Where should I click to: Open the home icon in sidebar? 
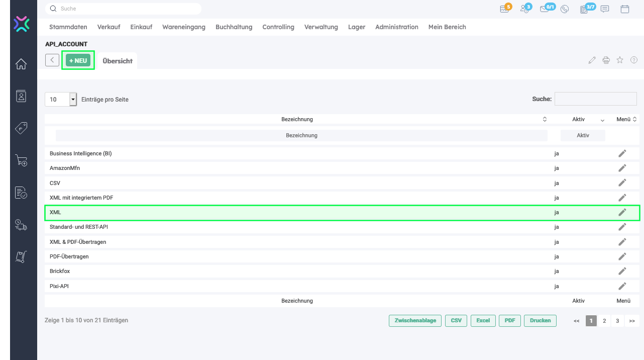(21, 64)
